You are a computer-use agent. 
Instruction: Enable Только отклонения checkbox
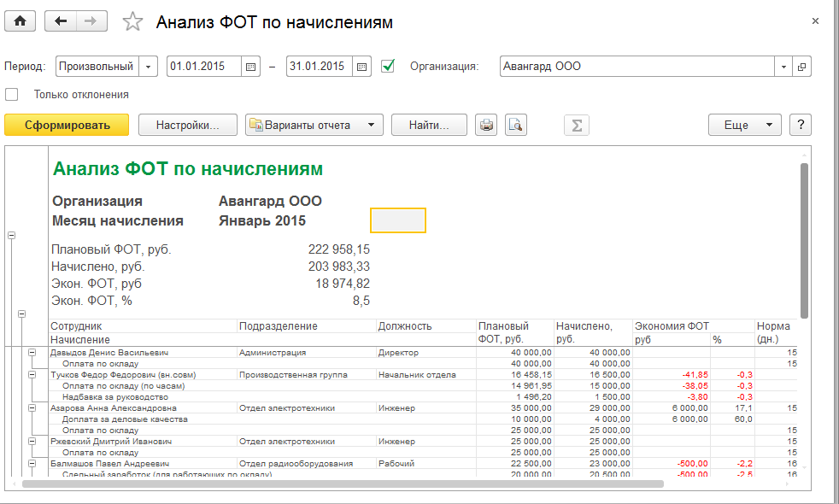(12, 95)
